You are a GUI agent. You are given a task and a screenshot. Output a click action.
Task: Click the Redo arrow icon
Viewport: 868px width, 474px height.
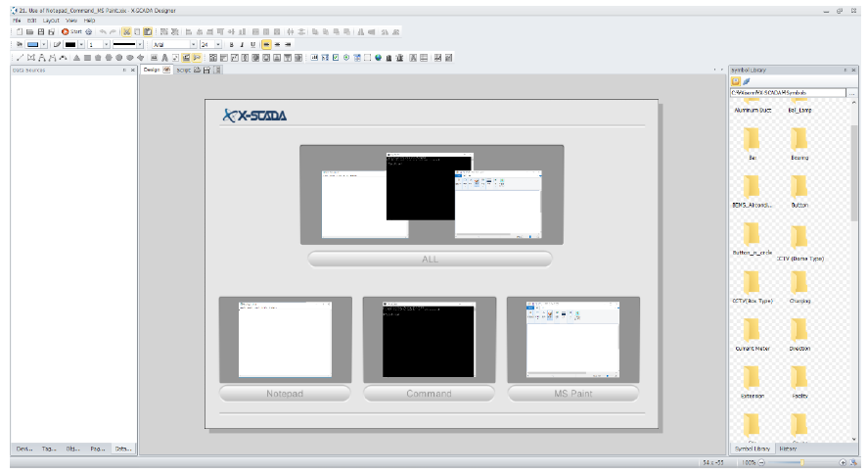pos(113,32)
